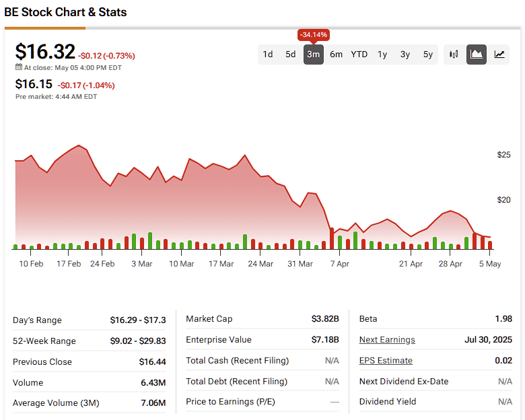Click the $25 price axis label
525x420 pixels.
click(504, 155)
